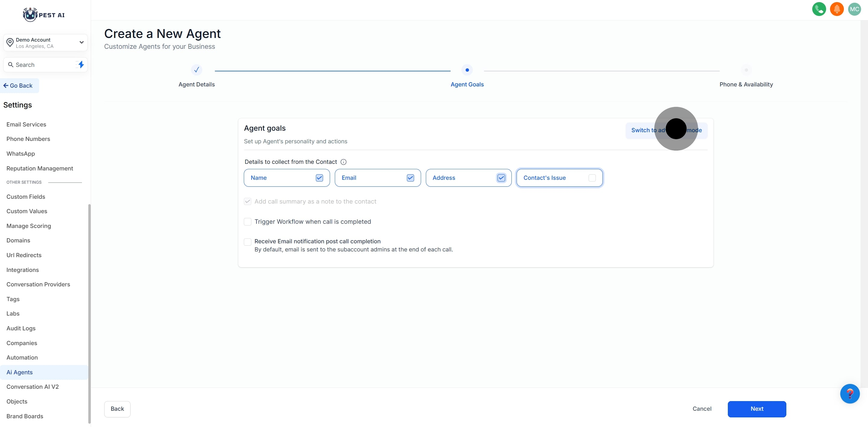The width and height of the screenshot is (868, 427).
Task: Click the Next button
Action: click(756, 409)
